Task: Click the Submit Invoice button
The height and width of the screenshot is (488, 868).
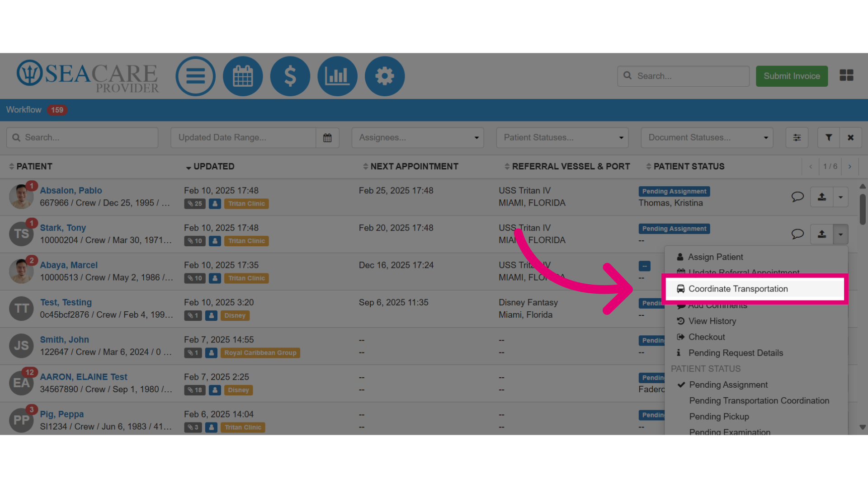Action: 792,76
